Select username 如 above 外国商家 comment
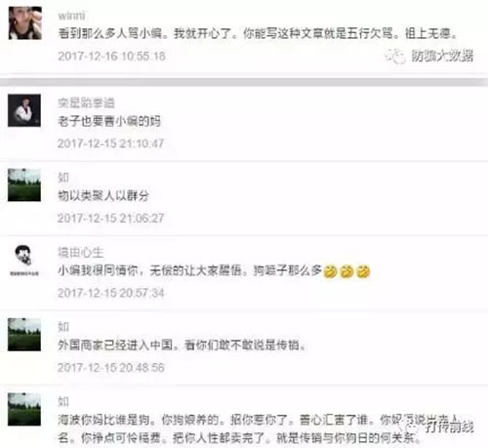 click(63, 327)
